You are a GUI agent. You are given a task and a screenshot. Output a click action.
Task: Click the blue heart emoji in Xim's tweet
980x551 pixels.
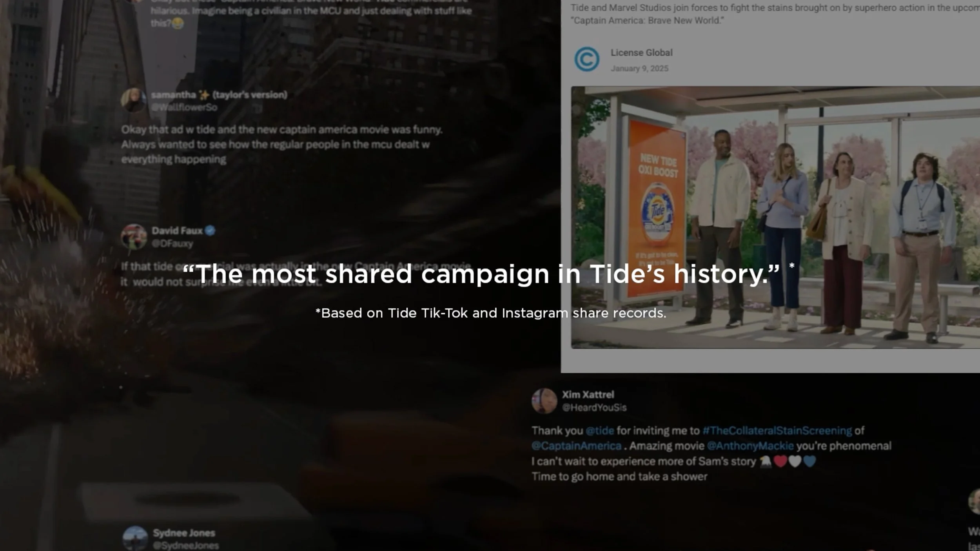(809, 461)
